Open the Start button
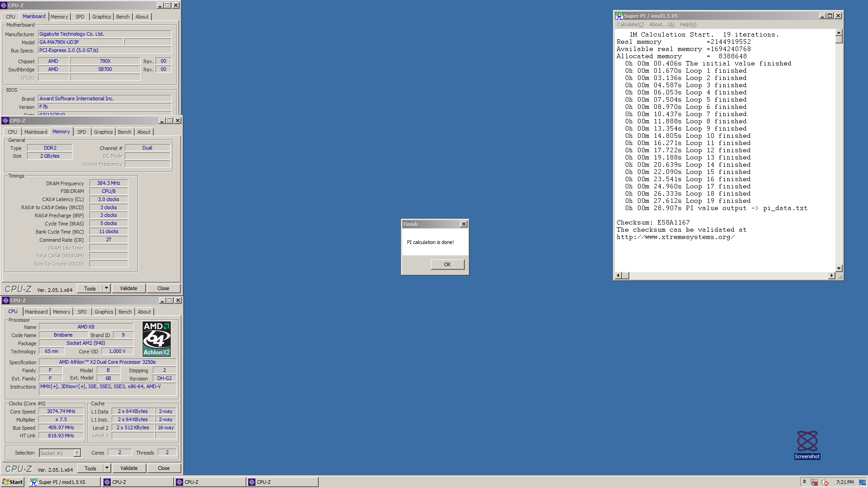 click(x=13, y=482)
